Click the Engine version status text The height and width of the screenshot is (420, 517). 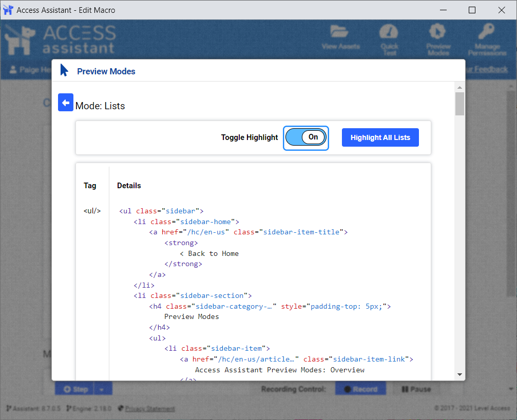coord(89,409)
